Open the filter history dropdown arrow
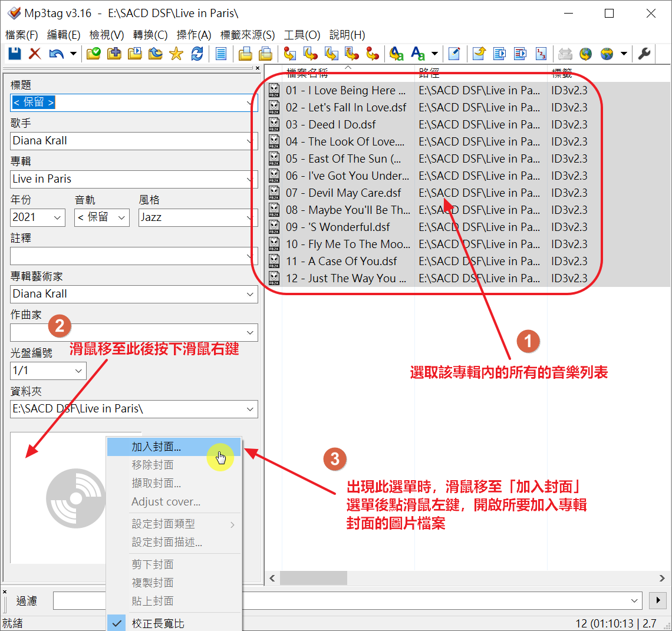Image resolution: width=672 pixels, height=631 pixels. (635, 600)
